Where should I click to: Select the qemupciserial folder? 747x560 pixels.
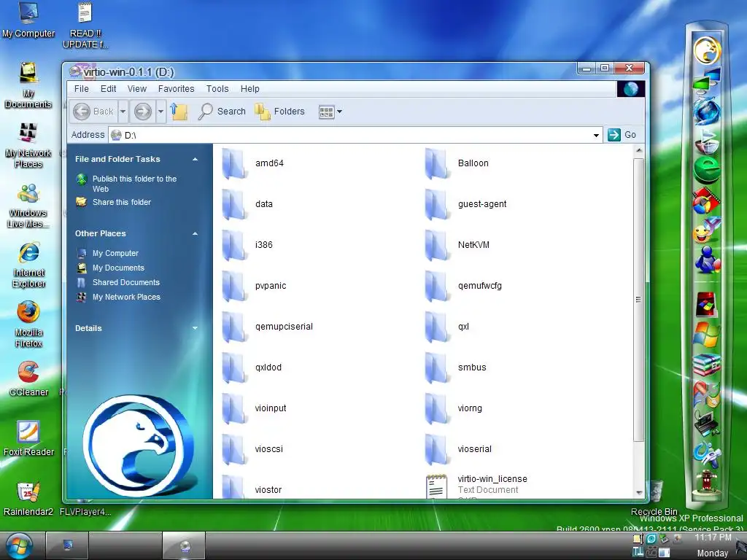[x=268, y=327]
